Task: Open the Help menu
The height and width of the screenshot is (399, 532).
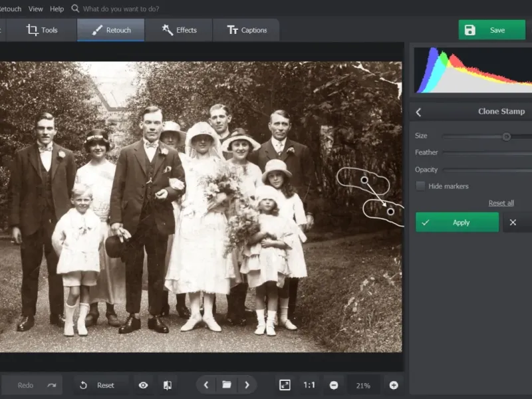Action: tap(57, 9)
